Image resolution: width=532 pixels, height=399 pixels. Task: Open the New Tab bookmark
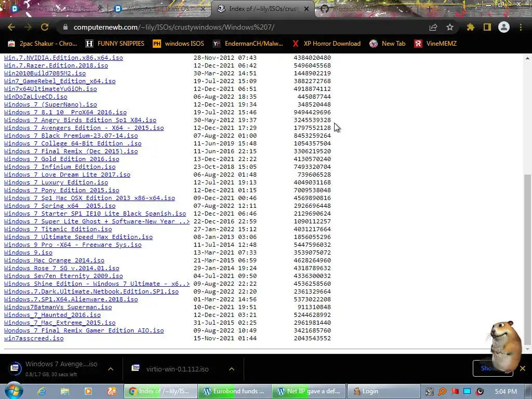tap(388, 44)
